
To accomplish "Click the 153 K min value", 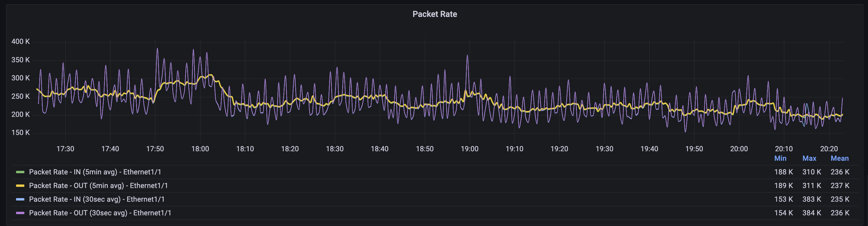I will [784, 199].
